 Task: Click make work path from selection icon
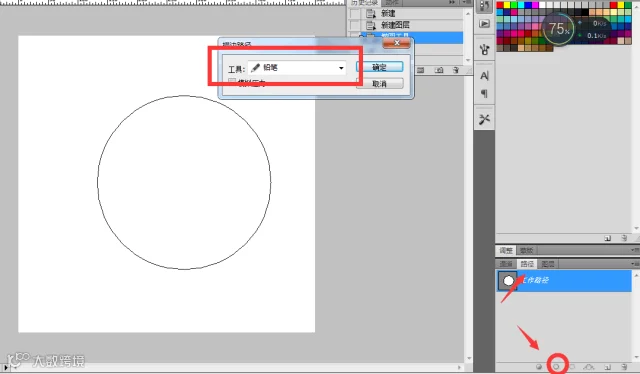click(589, 367)
